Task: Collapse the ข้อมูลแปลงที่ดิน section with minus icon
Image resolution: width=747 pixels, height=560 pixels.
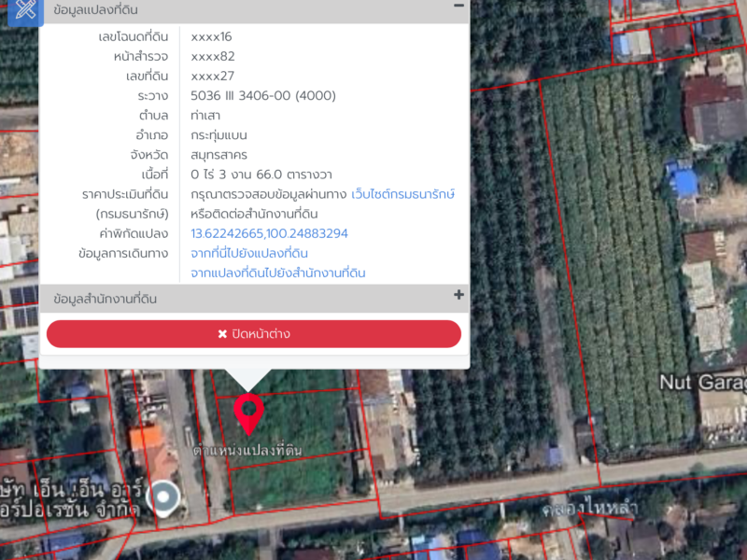Action: point(458,6)
